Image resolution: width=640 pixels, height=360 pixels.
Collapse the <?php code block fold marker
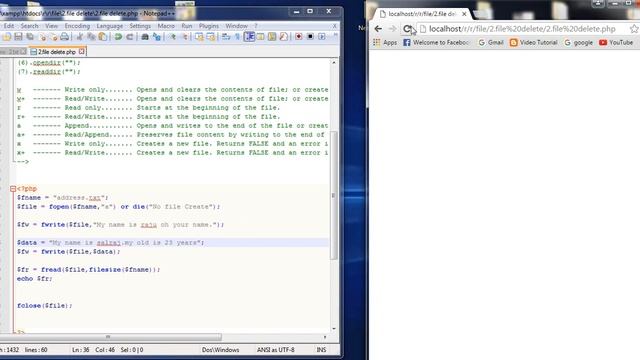13,189
